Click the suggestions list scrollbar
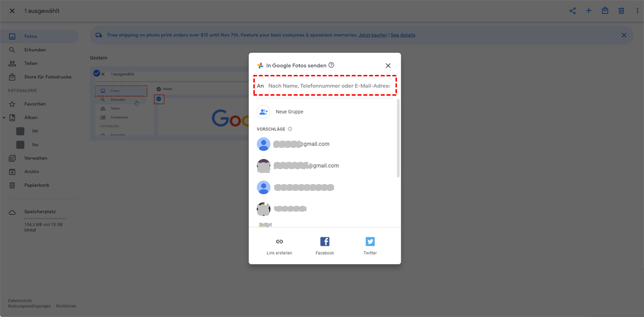This screenshot has width=644, height=317. pyautogui.click(x=398, y=138)
